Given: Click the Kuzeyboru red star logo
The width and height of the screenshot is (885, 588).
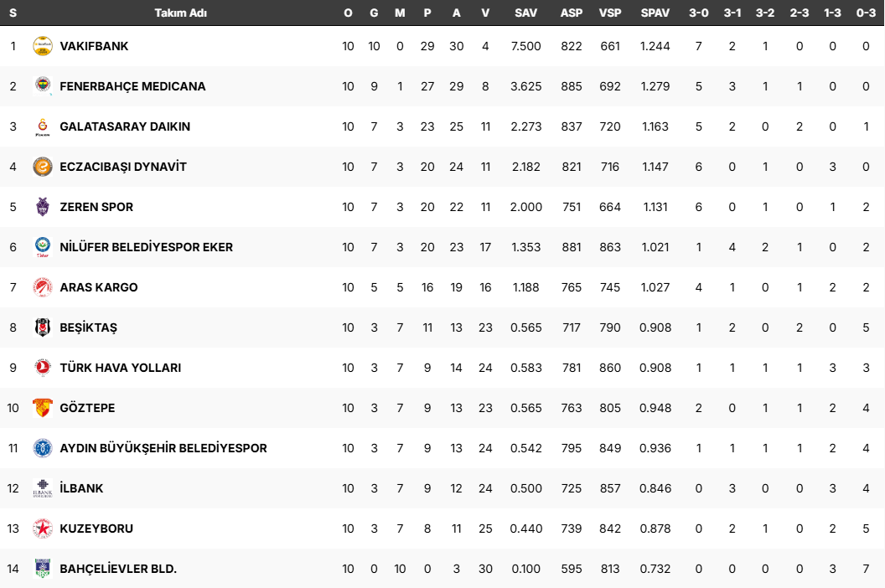Looking at the screenshot, I should click(43, 529).
